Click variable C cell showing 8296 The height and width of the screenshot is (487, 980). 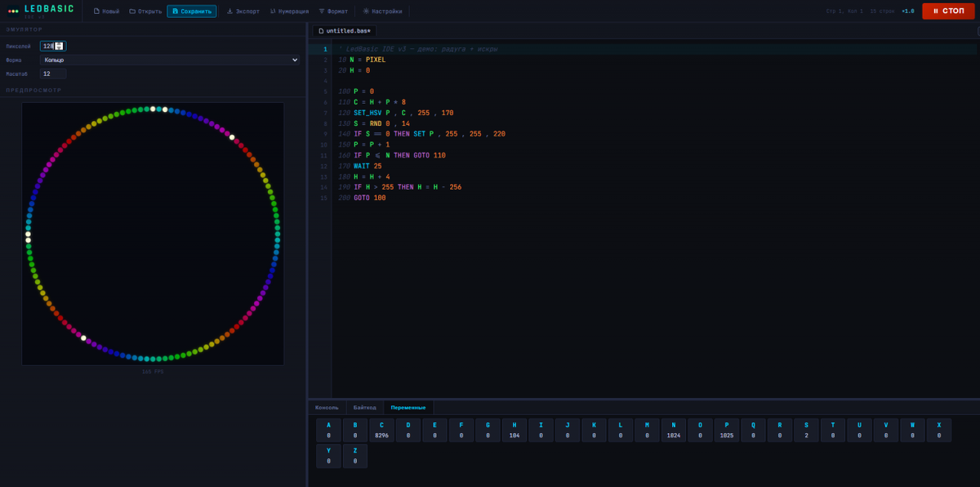381,431
